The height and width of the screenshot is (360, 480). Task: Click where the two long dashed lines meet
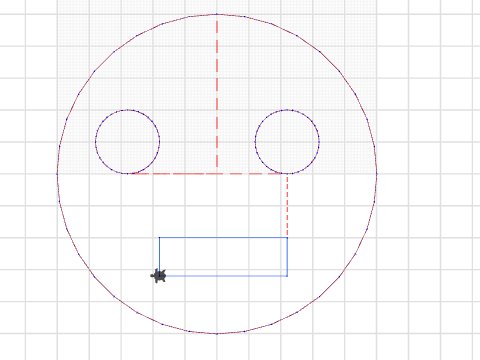click(217, 174)
